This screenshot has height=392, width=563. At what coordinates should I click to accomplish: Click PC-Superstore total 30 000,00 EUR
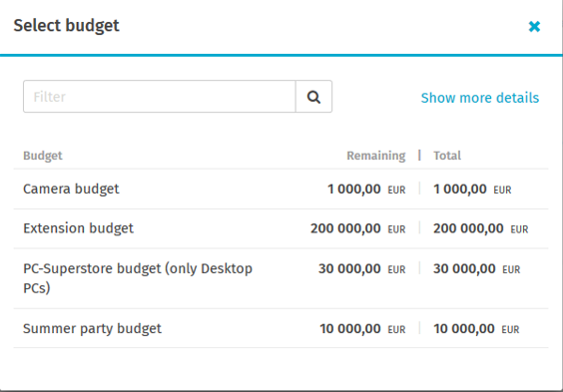click(x=477, y=268)
